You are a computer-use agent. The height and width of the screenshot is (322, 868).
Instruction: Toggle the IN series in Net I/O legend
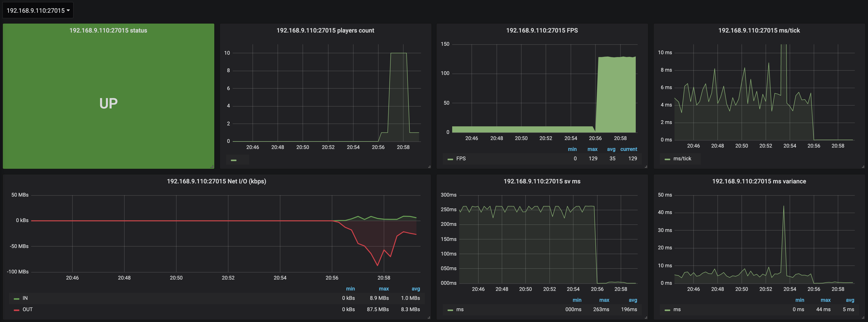[x=25, y=298]
